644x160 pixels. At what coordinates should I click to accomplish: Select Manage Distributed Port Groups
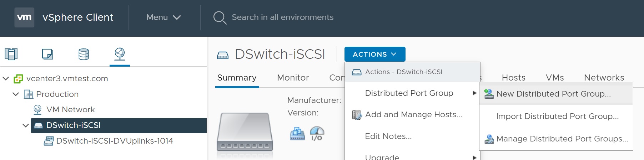click(562, 139)
